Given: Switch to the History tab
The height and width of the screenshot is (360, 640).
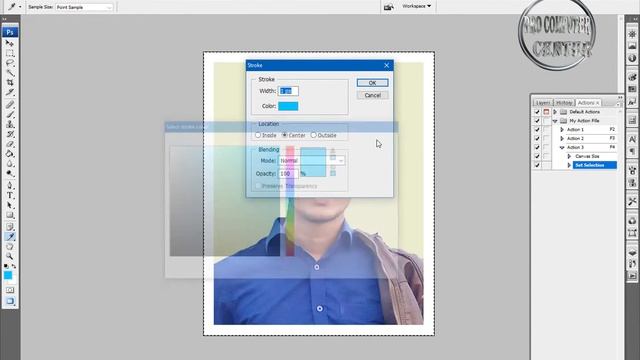Looking at the screenshot, I should [x=564, y=103].
